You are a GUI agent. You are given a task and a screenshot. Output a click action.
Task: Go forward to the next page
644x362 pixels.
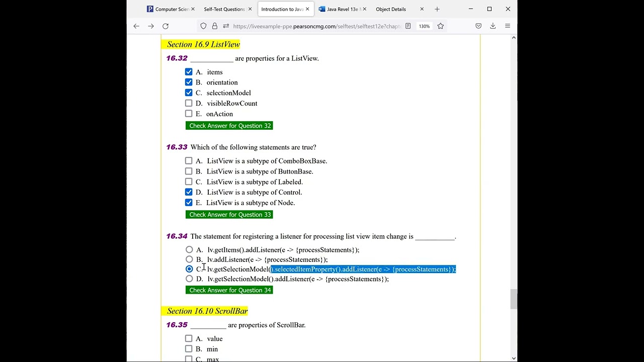tap(151, 26)
